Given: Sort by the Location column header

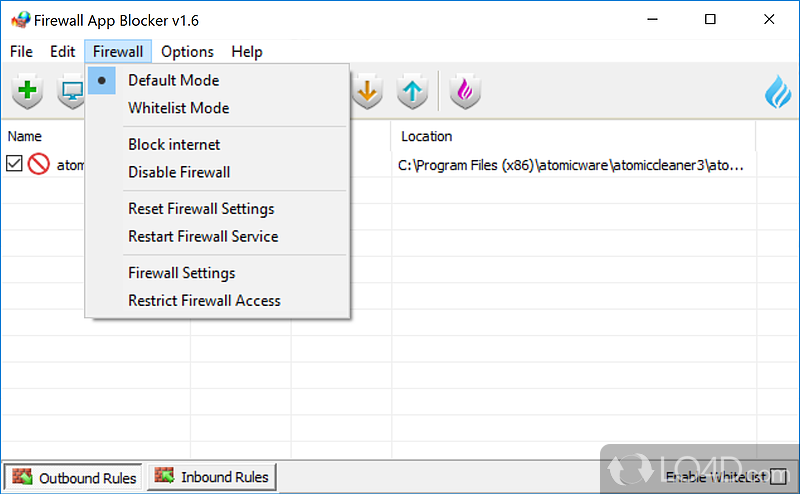Looking at the screenshot, I should pos(427,136).
